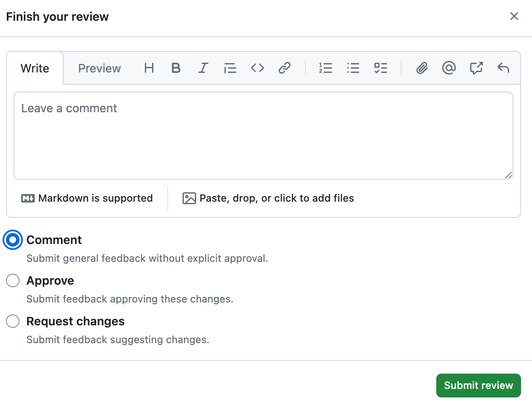Screen dimensions: 532x405
Task: Switch to the Preview tab
Action: (99, 68)
